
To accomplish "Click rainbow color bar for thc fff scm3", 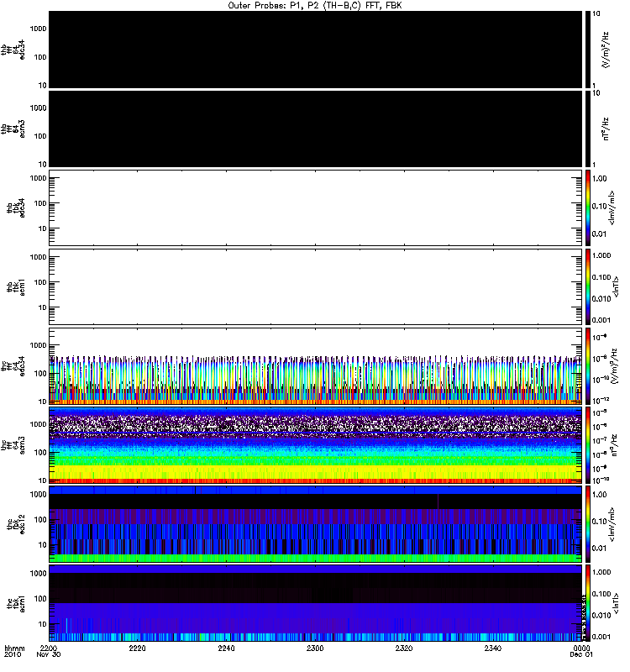I will pyautogui.click(x=587, y=445).
